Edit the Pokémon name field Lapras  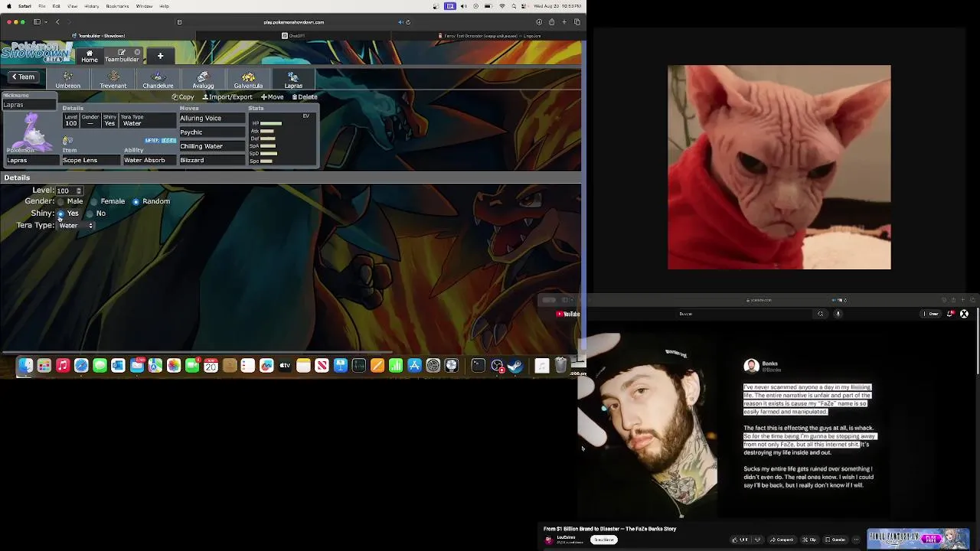[x=32, y=160]
